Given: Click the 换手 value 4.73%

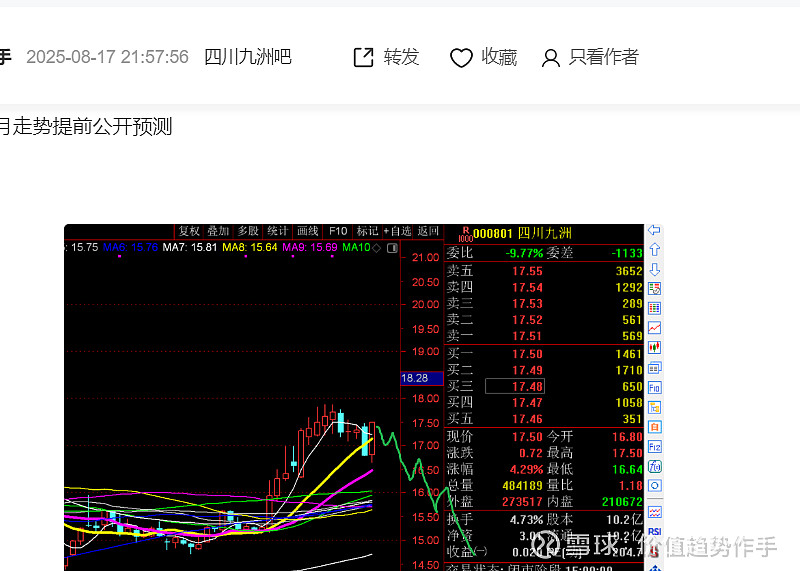Looking at the screenshot, I should (527, 519).
